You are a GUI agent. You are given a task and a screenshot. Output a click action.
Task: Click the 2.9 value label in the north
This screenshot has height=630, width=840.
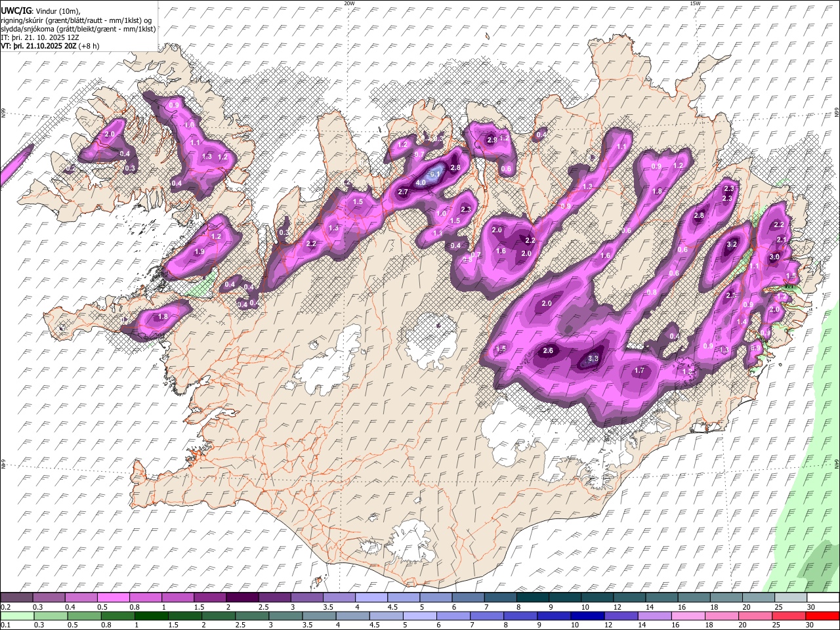492,140
